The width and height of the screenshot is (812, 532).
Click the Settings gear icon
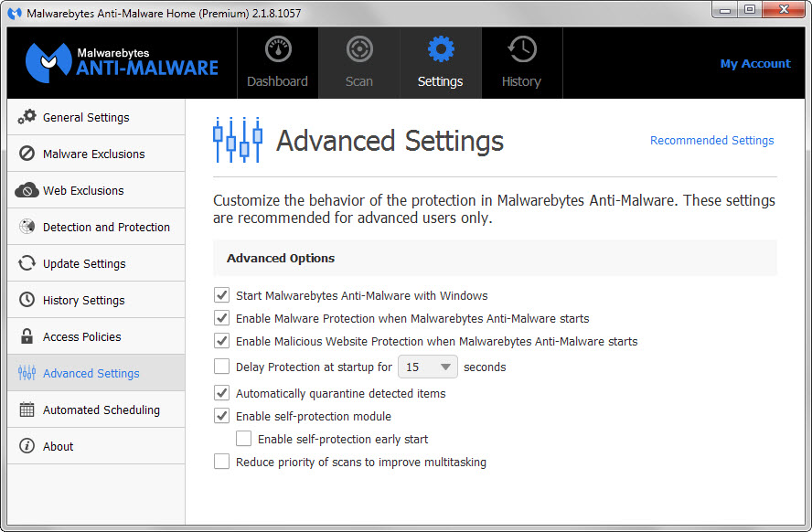click(441, 49)
